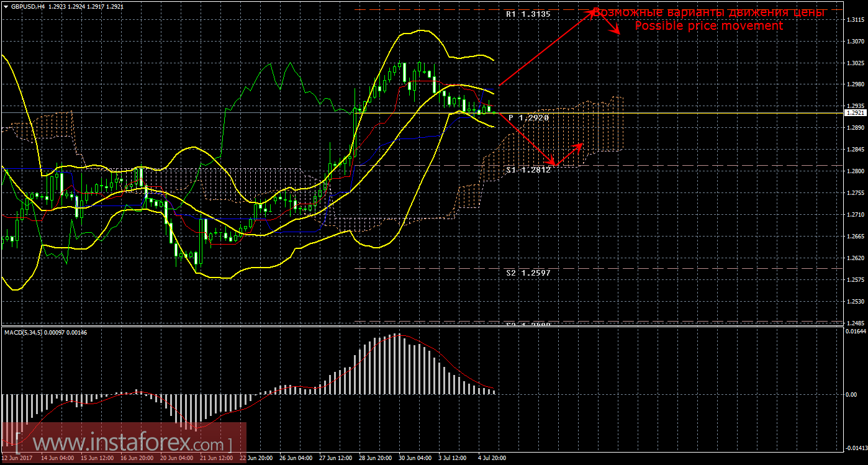
Task: Click the 27 Jun 12:00 time label
Action: [x=336, y=458]
